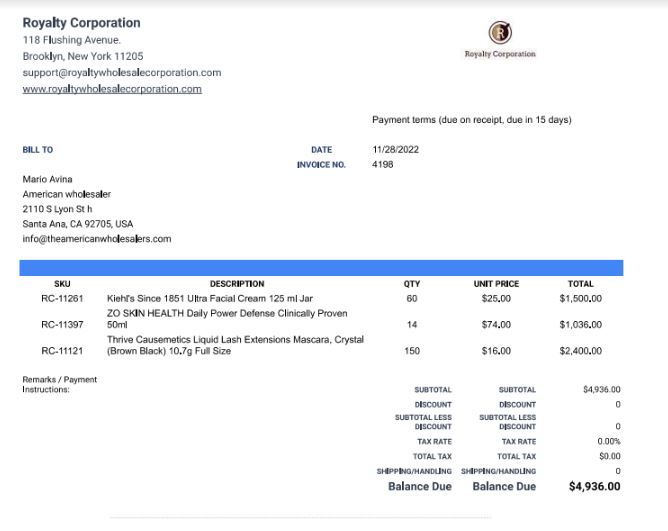The image size is (668, 531).
Task: Open the www.royaltywholesalecorporation.com link
Action: [112, 89]
